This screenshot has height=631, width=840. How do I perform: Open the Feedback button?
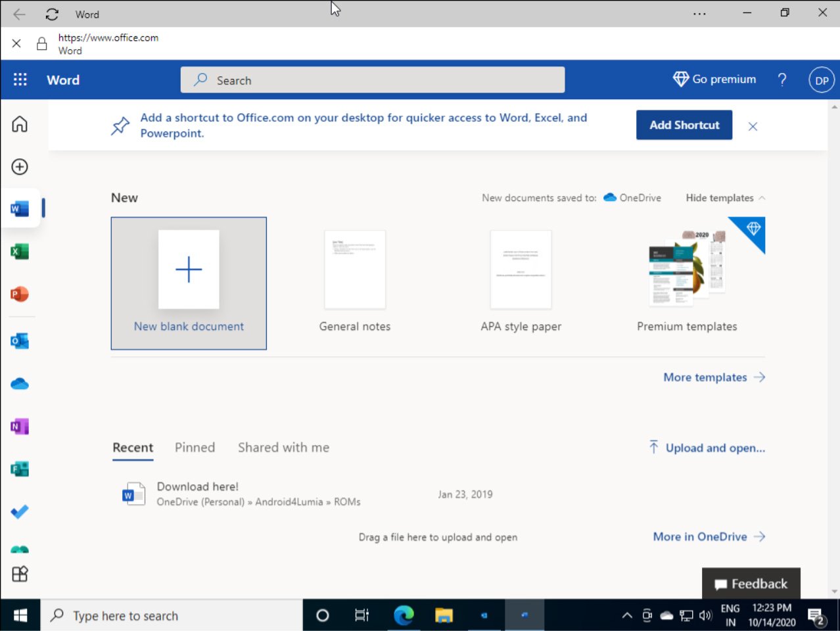[751, 584]
